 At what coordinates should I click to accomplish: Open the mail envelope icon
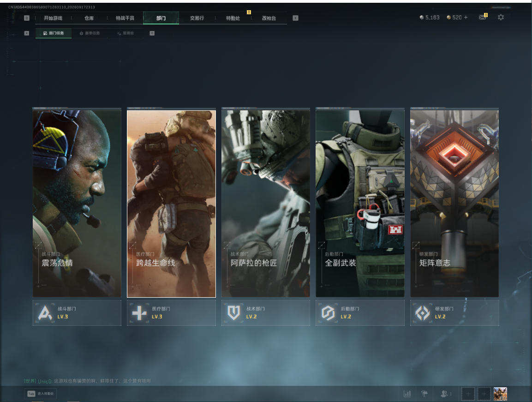[483, 18]
